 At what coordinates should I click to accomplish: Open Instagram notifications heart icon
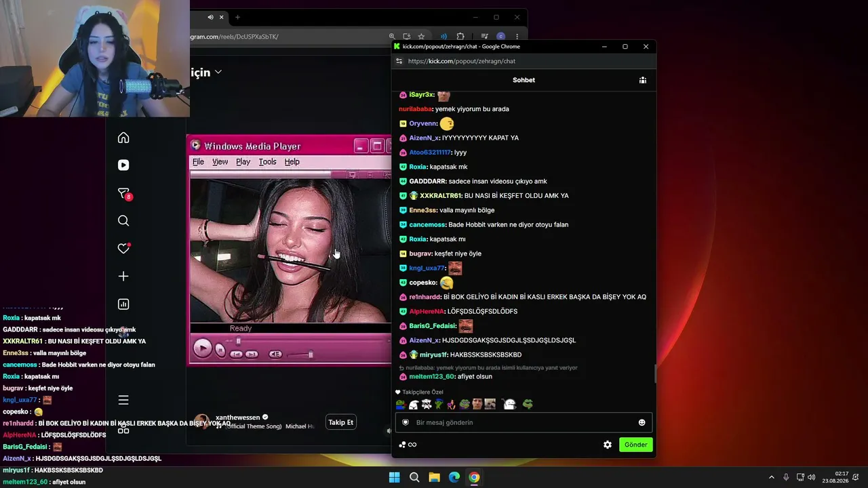123,248
